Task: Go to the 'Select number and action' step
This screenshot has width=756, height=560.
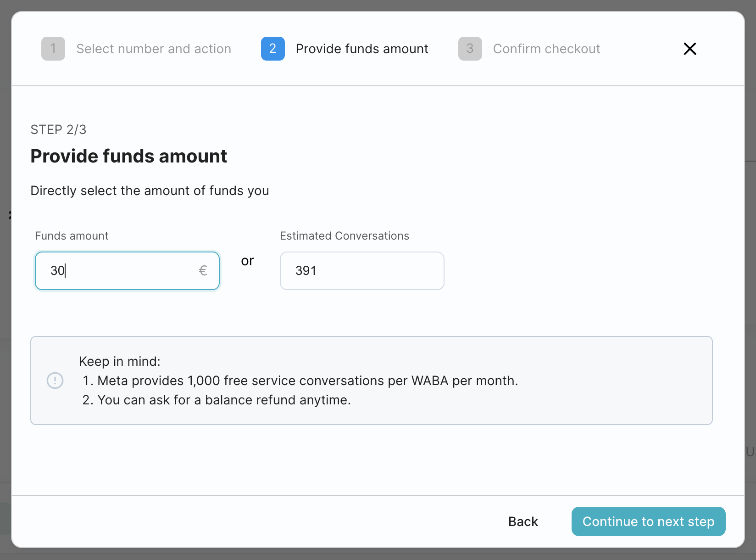Action: (154, 49)
